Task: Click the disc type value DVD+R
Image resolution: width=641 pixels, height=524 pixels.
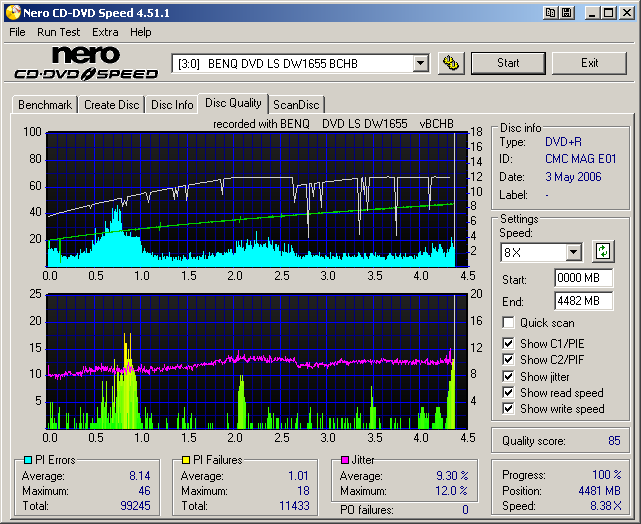Action: (x=563, y=142)
